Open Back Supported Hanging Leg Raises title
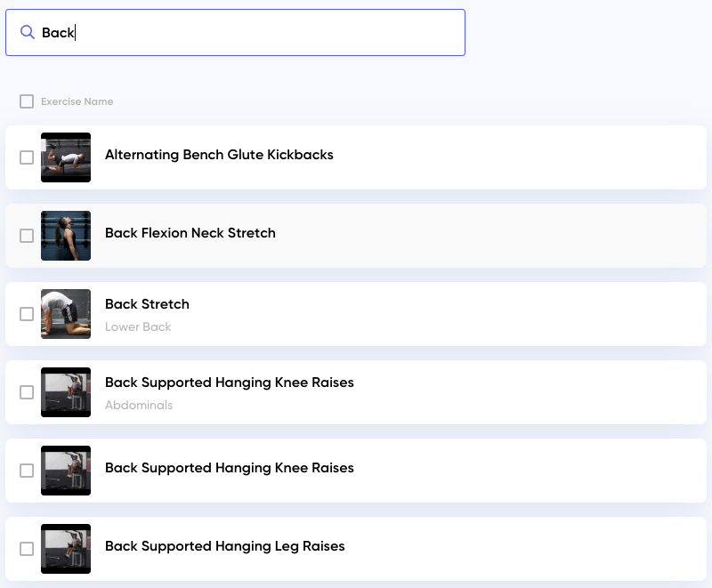 (225, 546)
